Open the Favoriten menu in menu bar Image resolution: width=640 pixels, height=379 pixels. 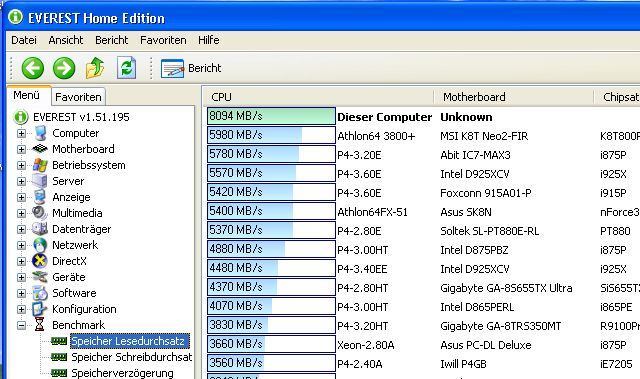pyautogui.click(x=163, y=40)
